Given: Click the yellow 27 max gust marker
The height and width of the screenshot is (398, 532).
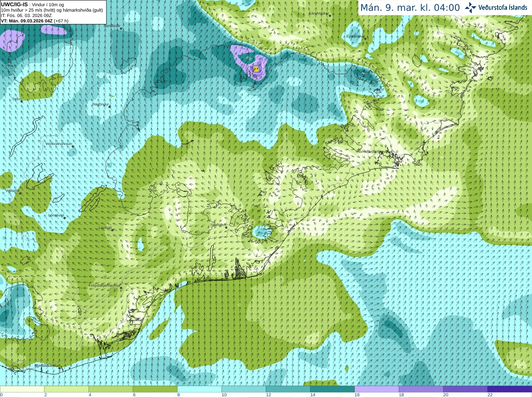Looking at the screenshot, I should [x=256, y=69].
